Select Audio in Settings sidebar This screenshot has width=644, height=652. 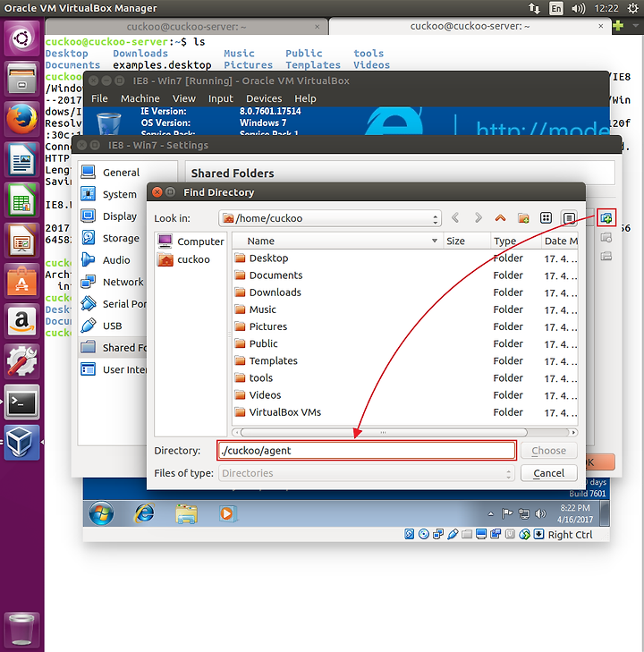pos(116,260)
